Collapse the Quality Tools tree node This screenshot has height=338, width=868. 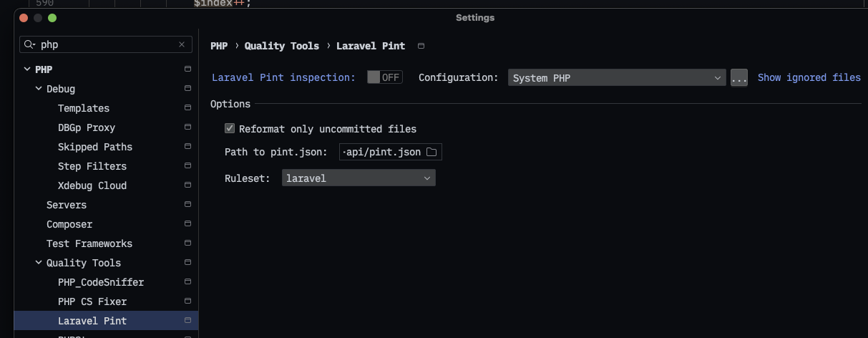click(x=39, y=263)
